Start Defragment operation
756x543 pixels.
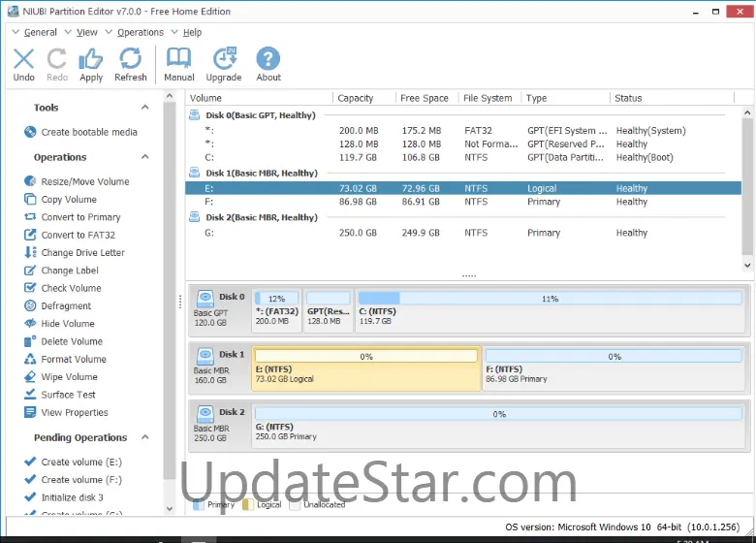[57, 306]
